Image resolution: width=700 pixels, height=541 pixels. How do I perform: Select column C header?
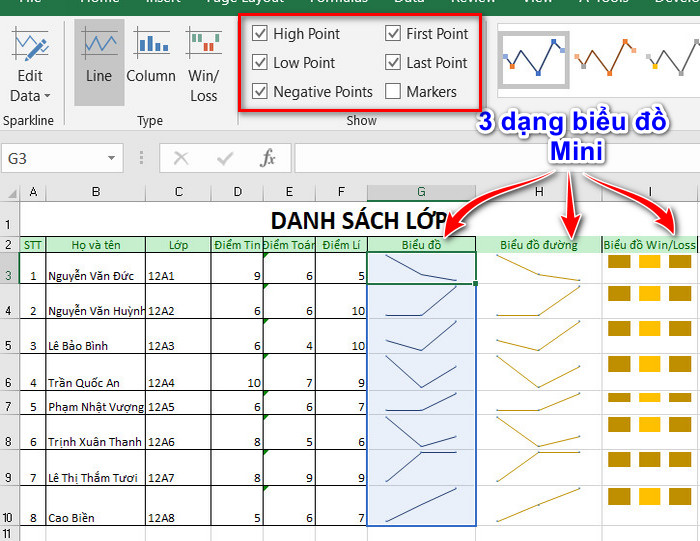coord(178,192)
